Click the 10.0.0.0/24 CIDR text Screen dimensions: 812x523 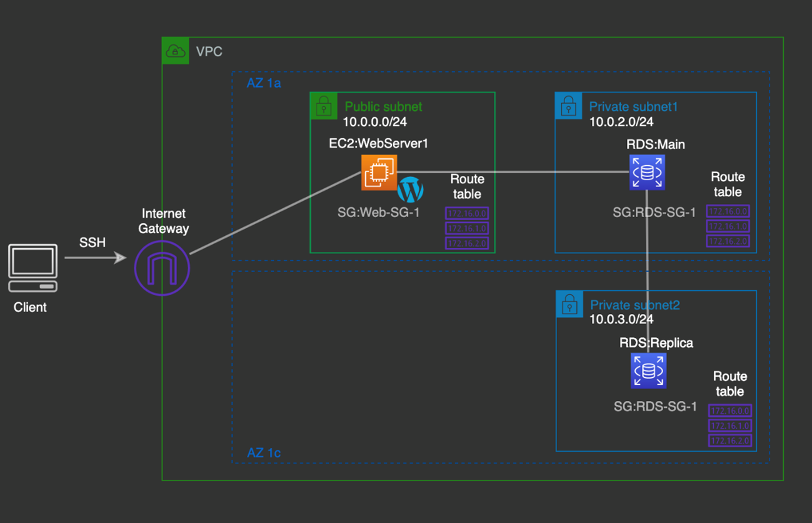coord(374,122)
